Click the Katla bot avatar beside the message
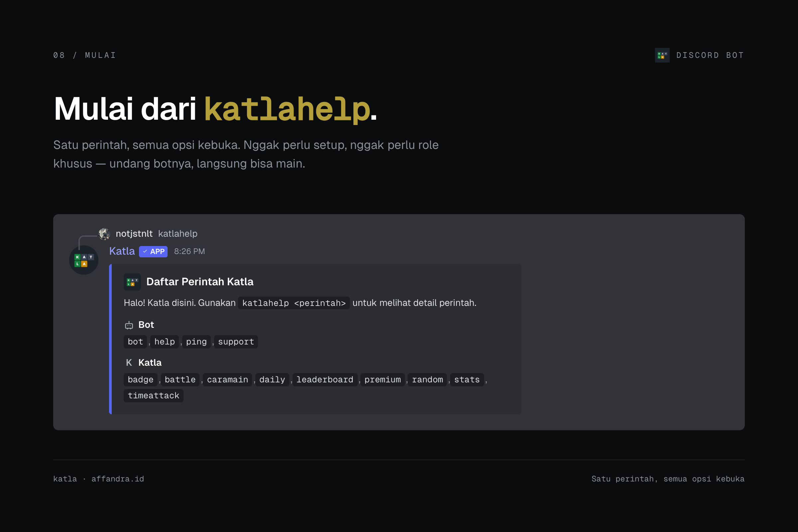 point(83,259)
